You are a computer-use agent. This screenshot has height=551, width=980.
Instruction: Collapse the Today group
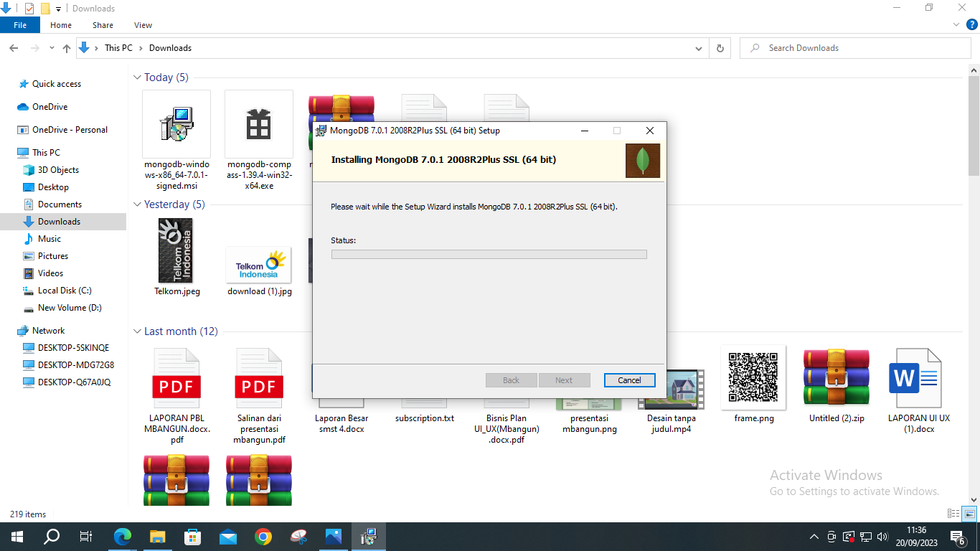(138, 77)
